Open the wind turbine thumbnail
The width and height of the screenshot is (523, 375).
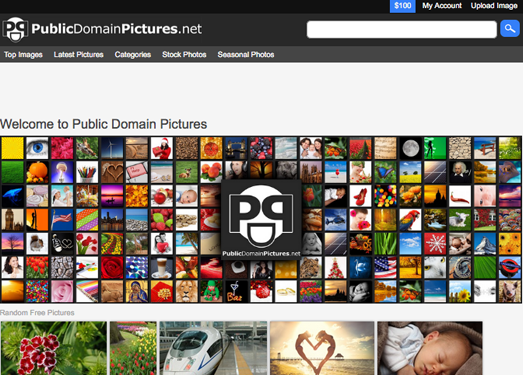pos(112,148)
